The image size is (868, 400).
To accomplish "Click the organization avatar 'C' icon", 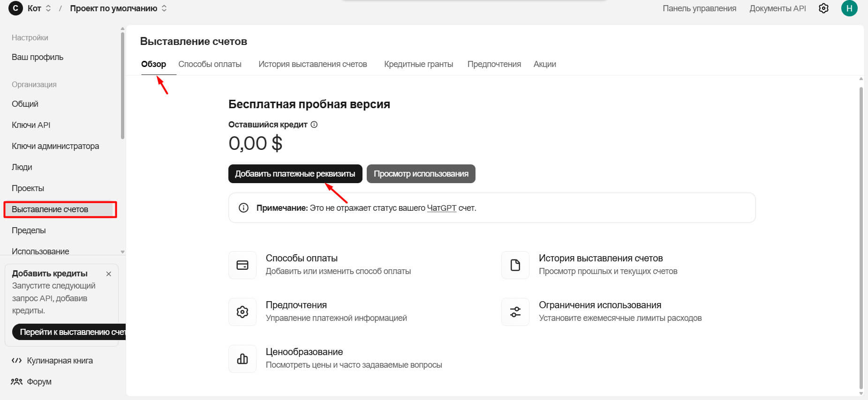I will point(15,8).
